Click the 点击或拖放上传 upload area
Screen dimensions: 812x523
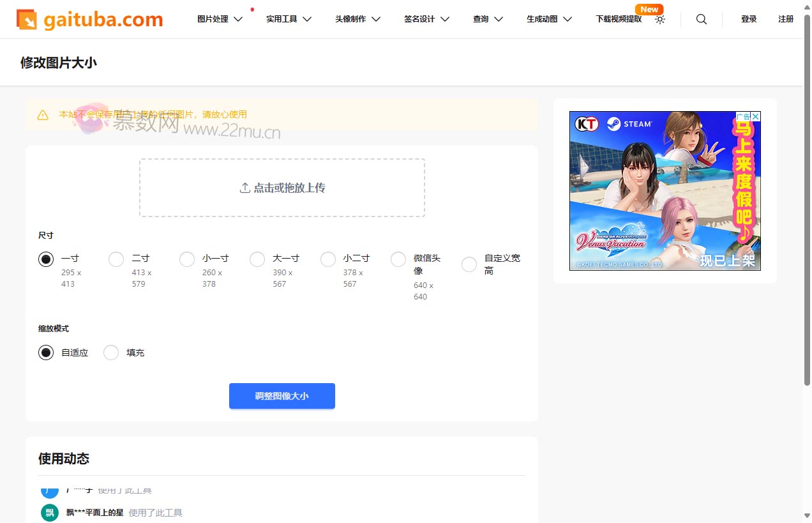point(282,188)
